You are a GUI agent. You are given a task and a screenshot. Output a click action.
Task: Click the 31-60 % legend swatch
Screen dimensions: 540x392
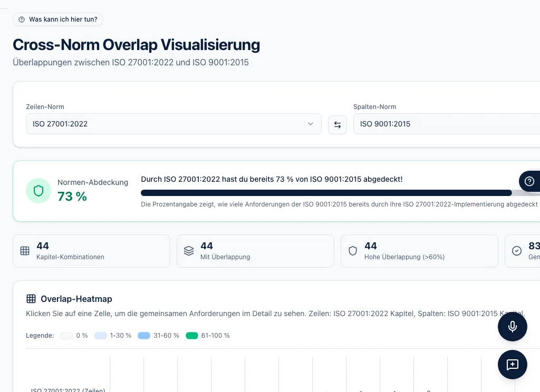pos(144,336)
